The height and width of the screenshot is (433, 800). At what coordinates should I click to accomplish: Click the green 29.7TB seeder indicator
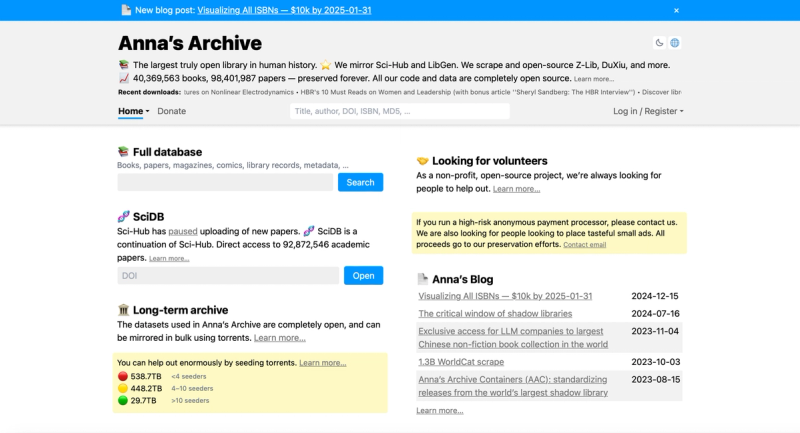[x=122, y=401]
